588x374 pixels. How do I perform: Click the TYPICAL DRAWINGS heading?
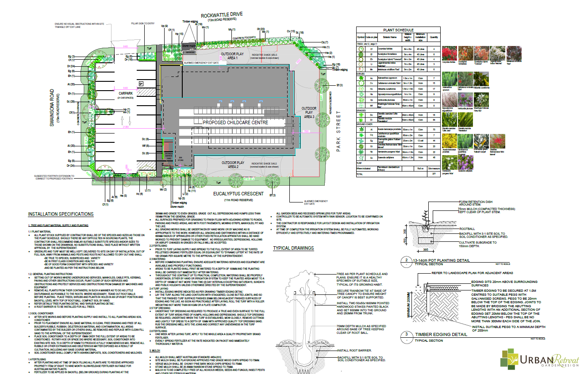[294, 248]
